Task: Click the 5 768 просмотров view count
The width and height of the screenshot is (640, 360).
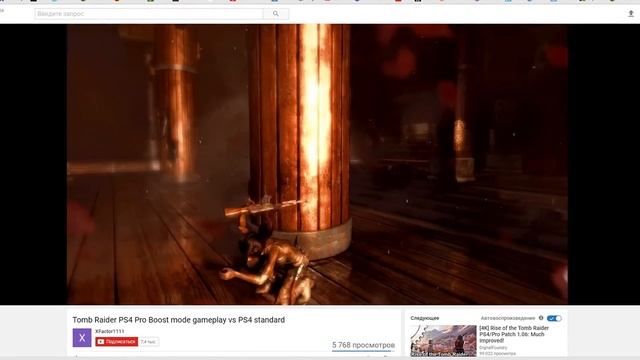Action: [363, 345]
